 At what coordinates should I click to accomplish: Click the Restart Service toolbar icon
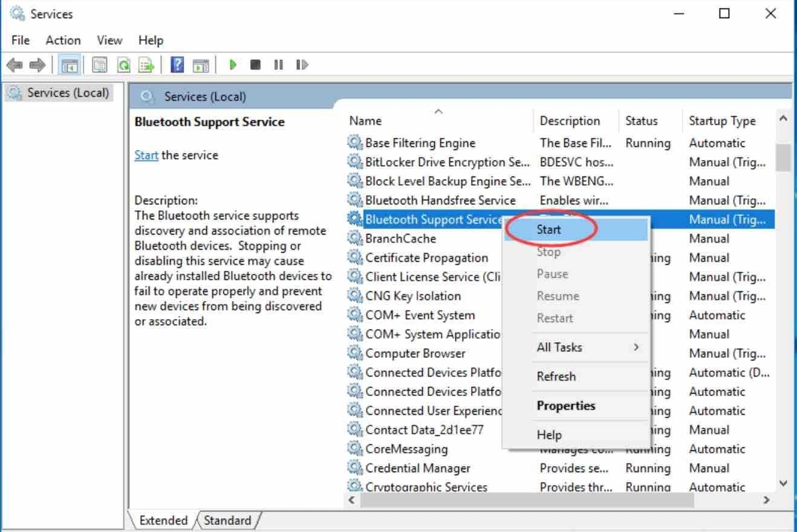[x=302, y=65]
